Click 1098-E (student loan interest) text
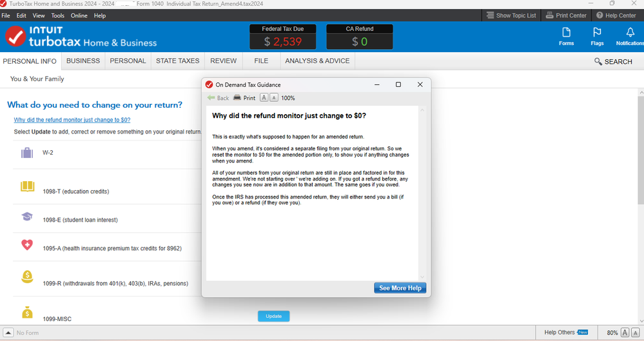644x341 pixels. pyautogui.click(x=80, y=220)
